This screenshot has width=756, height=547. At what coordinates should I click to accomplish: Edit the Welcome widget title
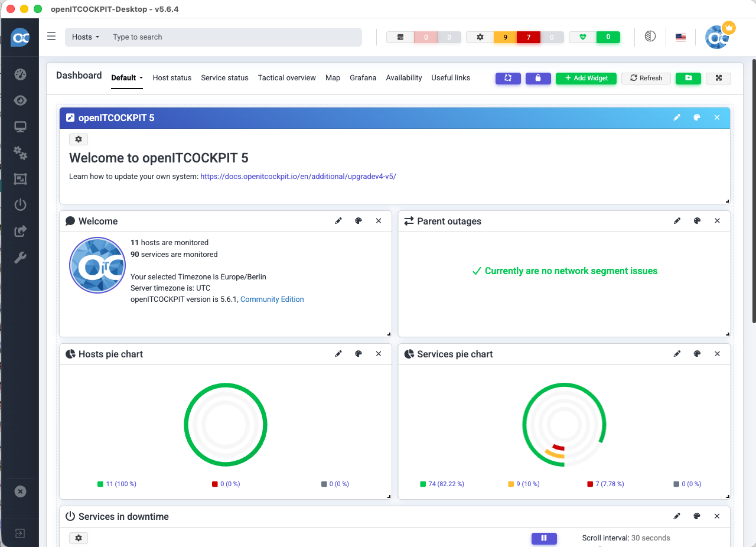click(338, 221)
